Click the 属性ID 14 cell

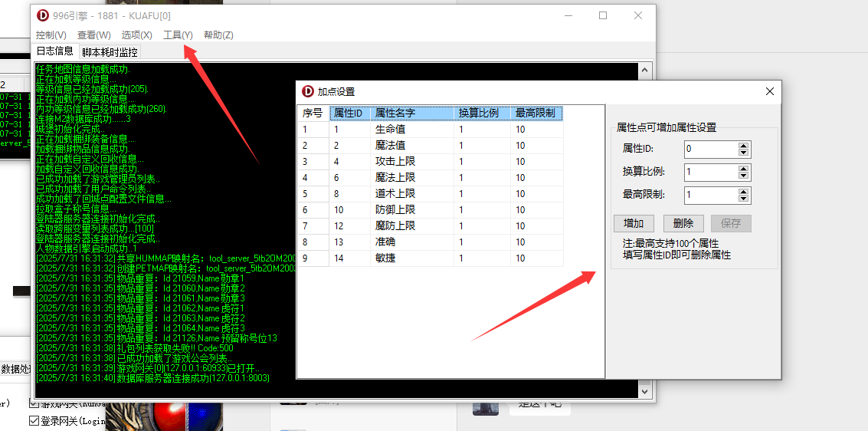pos(350,258)
